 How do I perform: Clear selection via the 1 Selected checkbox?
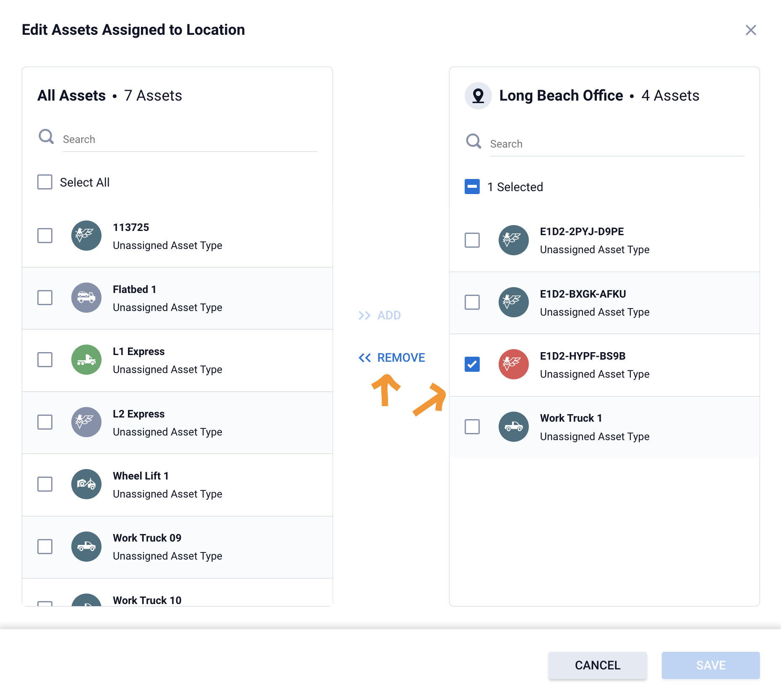tap(472, 187)
